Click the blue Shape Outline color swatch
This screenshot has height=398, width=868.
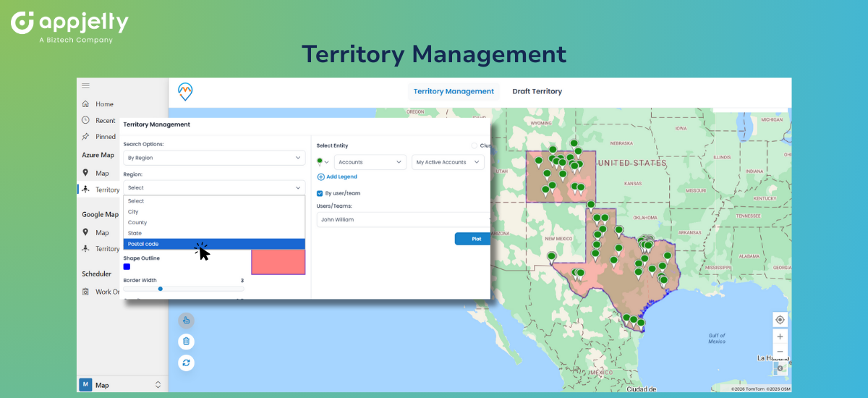[127, 267]
